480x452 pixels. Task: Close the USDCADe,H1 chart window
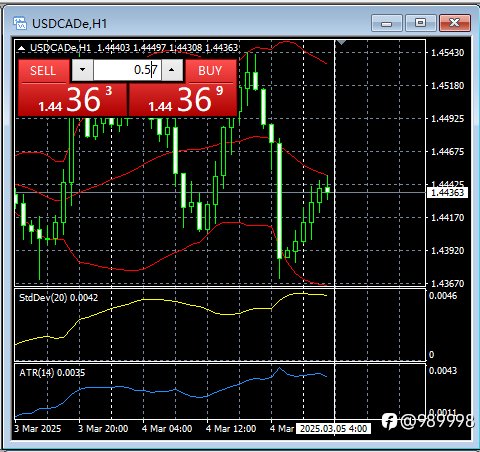[455, 23]
